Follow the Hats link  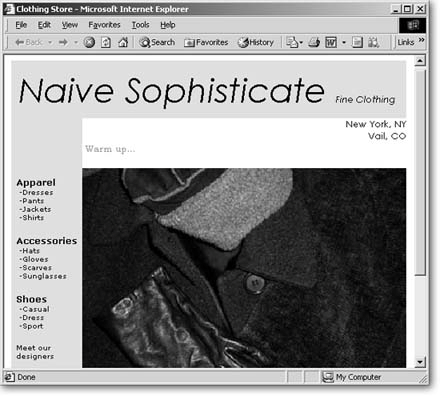pyautogui.click(x=30, y=251)
